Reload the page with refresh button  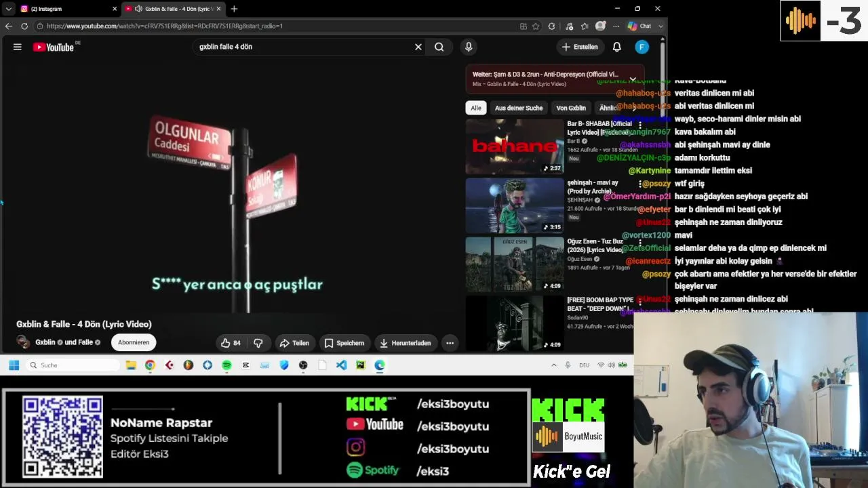[24, 26]
